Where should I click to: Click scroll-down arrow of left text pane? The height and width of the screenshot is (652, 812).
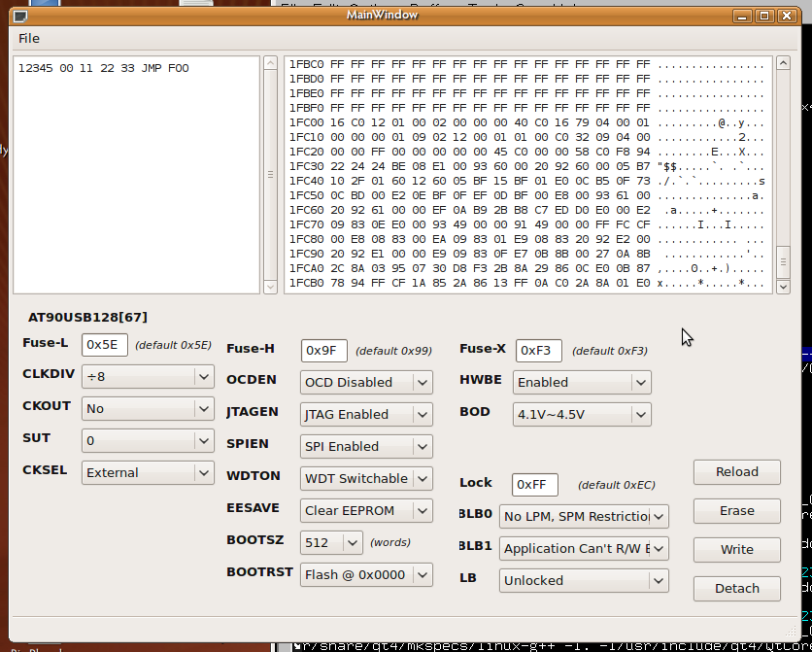(270, 287)
